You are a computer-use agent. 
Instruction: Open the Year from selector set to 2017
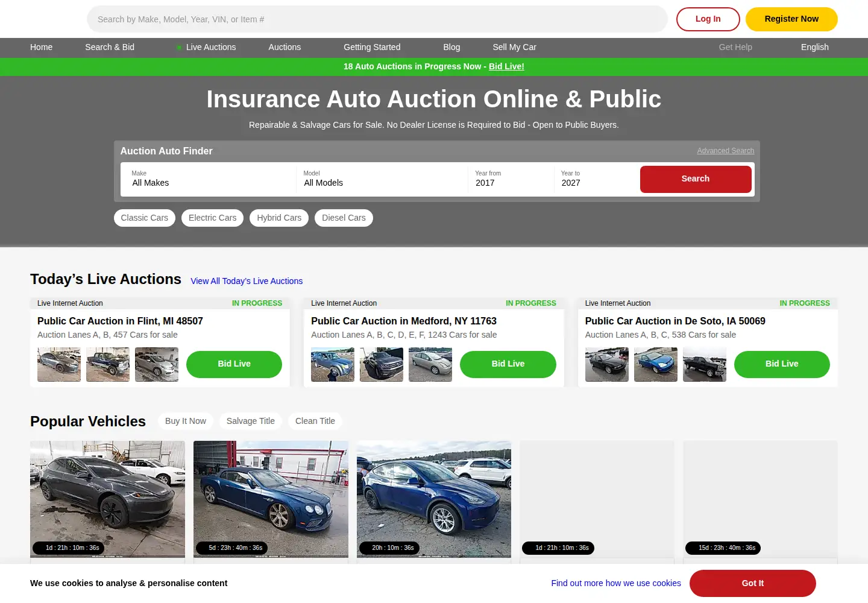point(511,178)
